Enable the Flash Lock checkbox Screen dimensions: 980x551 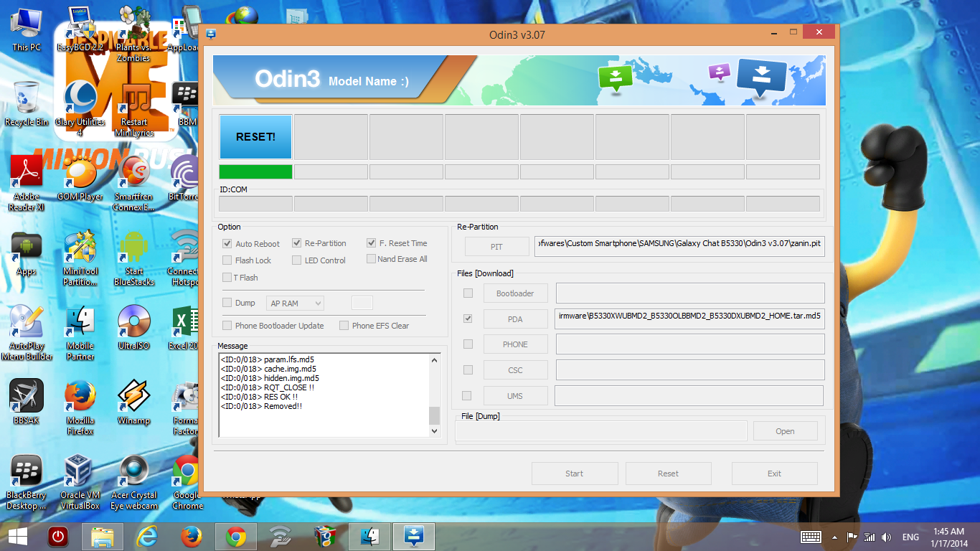pyautogui.click(x=227, y=260)
